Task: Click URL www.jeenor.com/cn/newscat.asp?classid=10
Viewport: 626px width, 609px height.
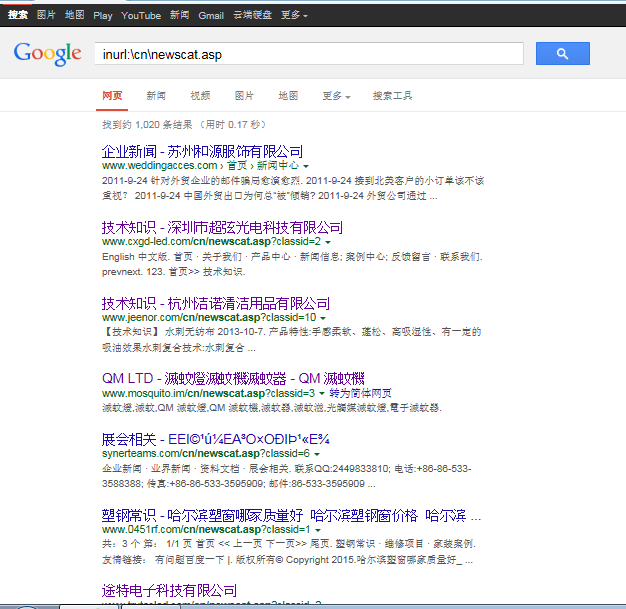Action: point(209,317)
